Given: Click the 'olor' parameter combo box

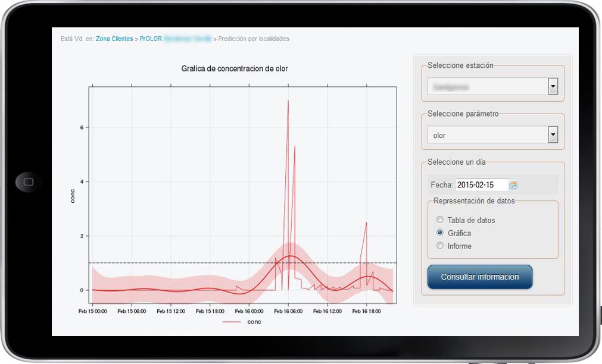Looking at the screenshot, I should tap(487, 135).
